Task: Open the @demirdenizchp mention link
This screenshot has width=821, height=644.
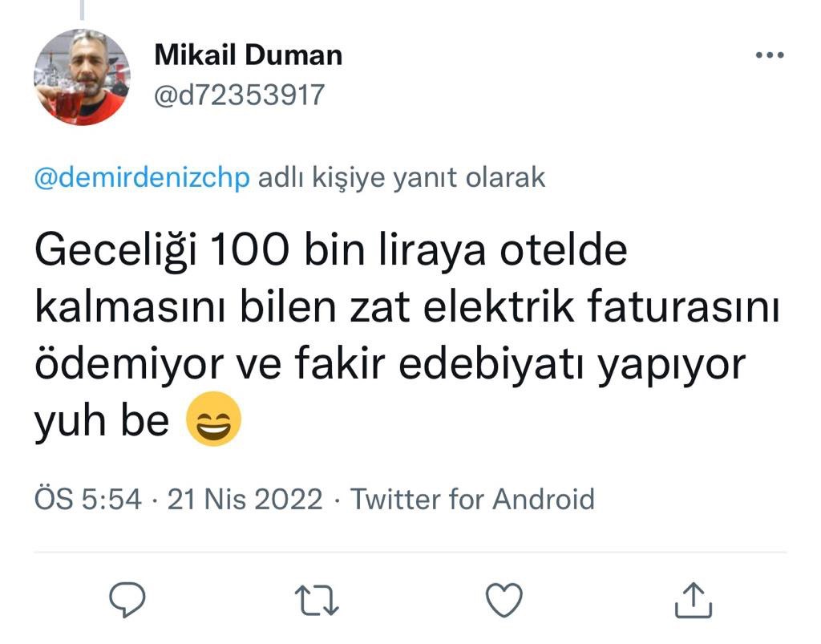Action: point(143,177)
